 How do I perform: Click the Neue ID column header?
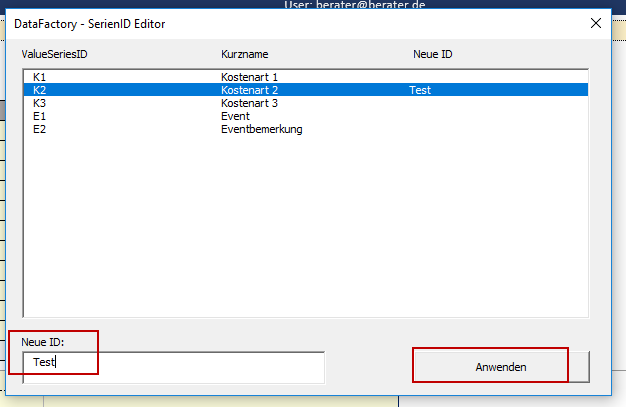(x=432, y=53)
